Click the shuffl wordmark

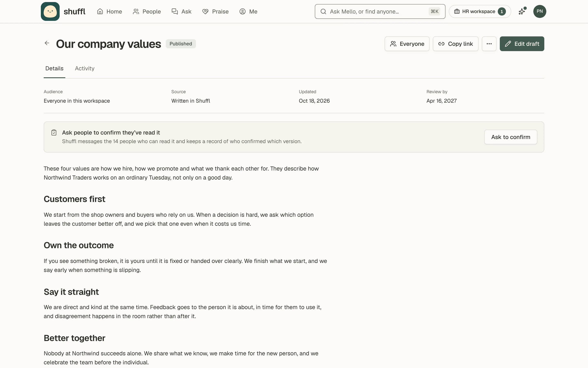coord(74,11)
